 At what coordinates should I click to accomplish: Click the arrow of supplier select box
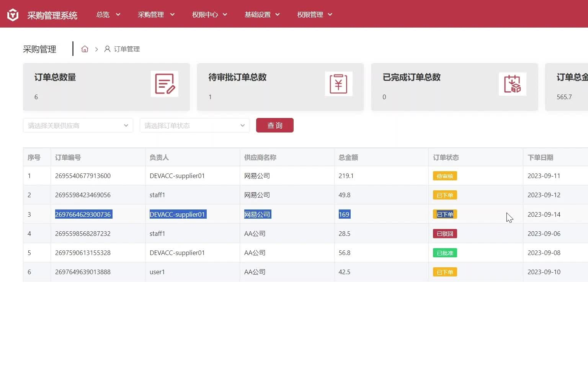pos(126,126)
